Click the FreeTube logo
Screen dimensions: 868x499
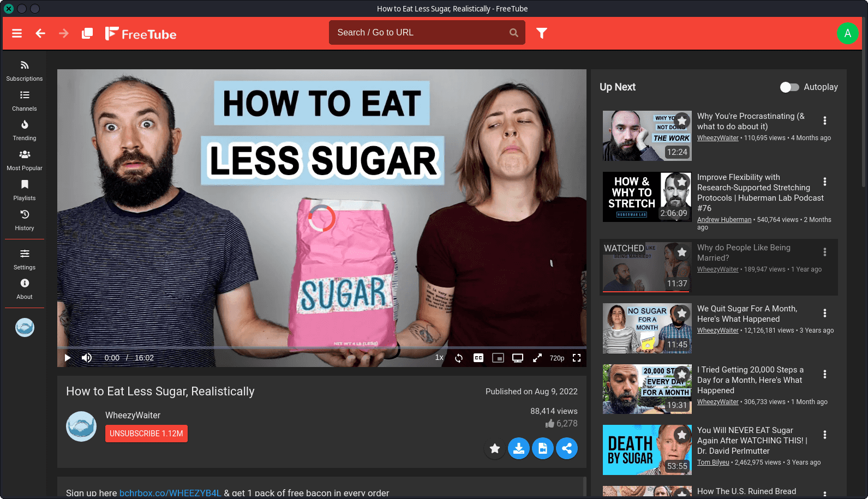pos(141,34)
